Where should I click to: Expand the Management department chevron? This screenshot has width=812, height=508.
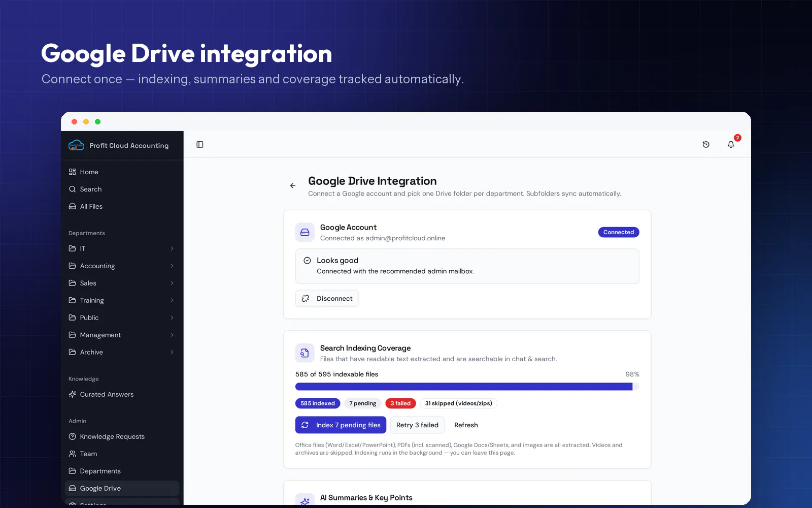[x=172, y=335]
